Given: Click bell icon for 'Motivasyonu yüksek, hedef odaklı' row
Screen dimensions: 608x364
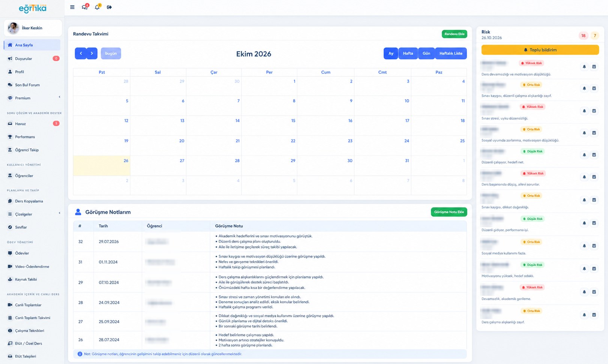Looking at the screenshot, I should click(x=584, y=269).
